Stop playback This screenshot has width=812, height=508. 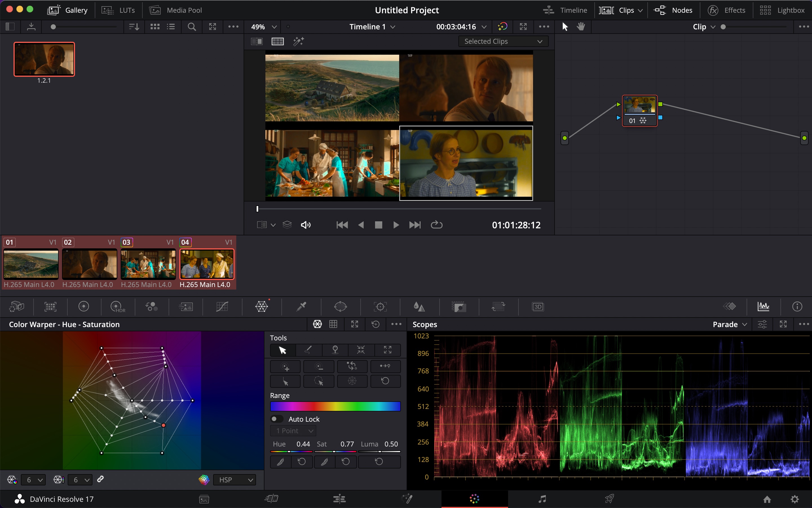(378, 225)
